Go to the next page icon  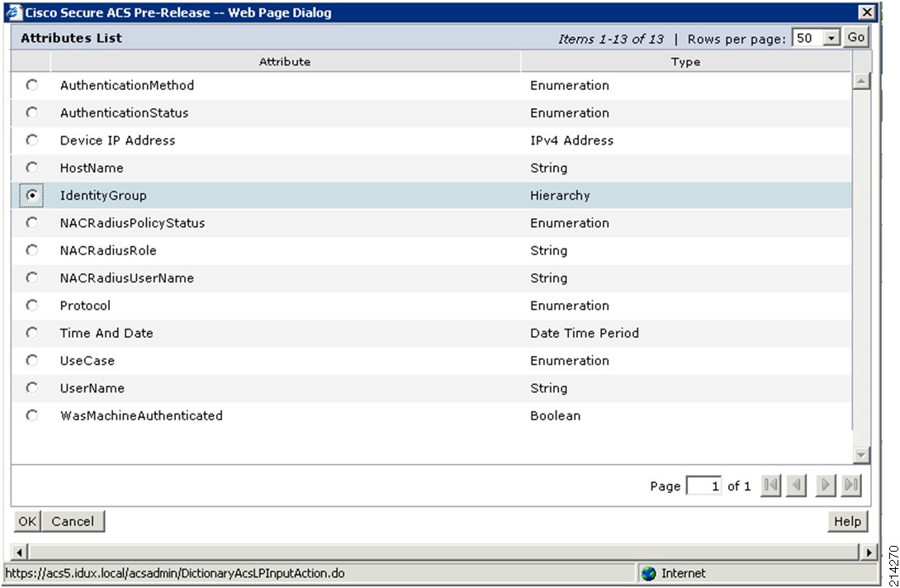click(826, 486)
